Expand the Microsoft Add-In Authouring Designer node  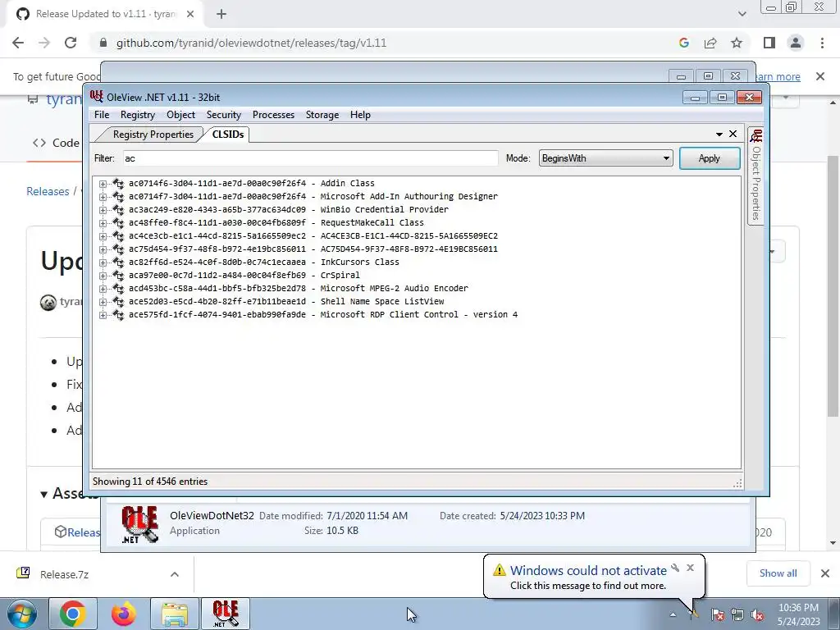pos(103,197)
